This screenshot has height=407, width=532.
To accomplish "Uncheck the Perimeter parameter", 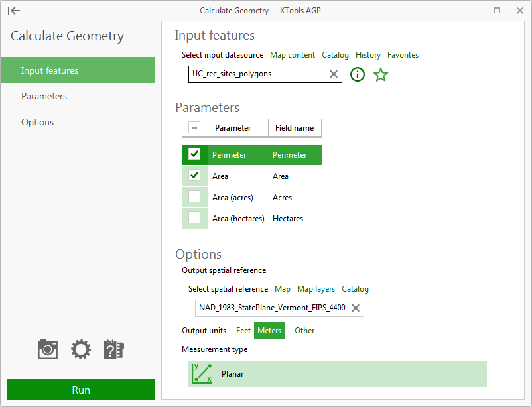I will click(194, 154).
